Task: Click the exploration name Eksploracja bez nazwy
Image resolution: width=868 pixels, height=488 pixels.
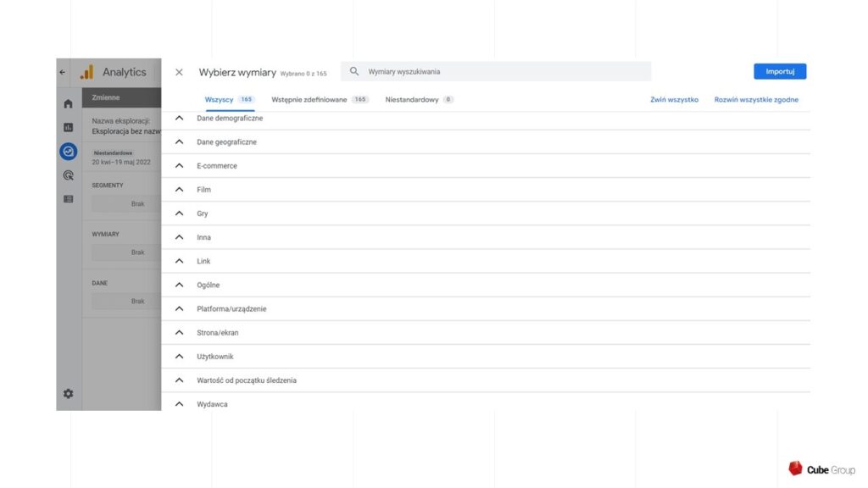Action: [x=126, y=131]
